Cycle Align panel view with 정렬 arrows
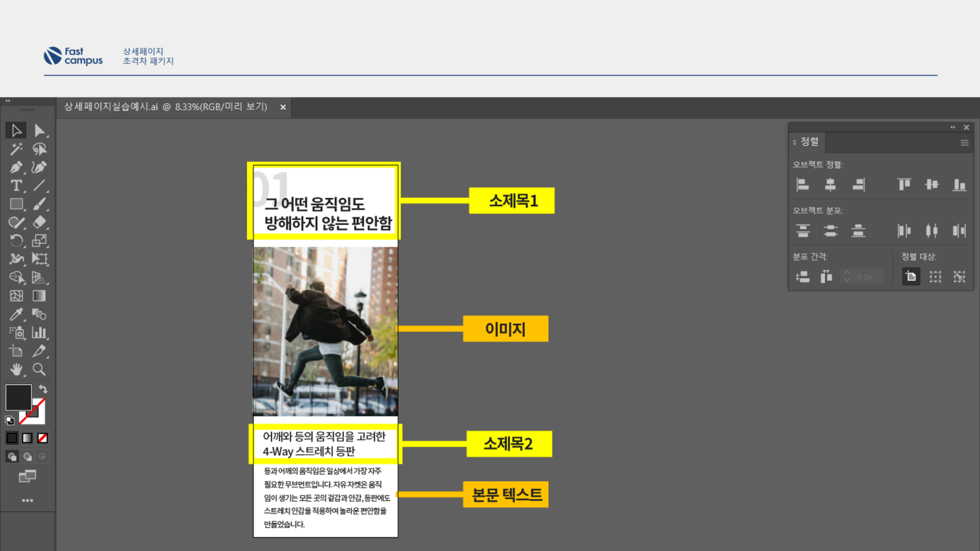 (794, 142)
